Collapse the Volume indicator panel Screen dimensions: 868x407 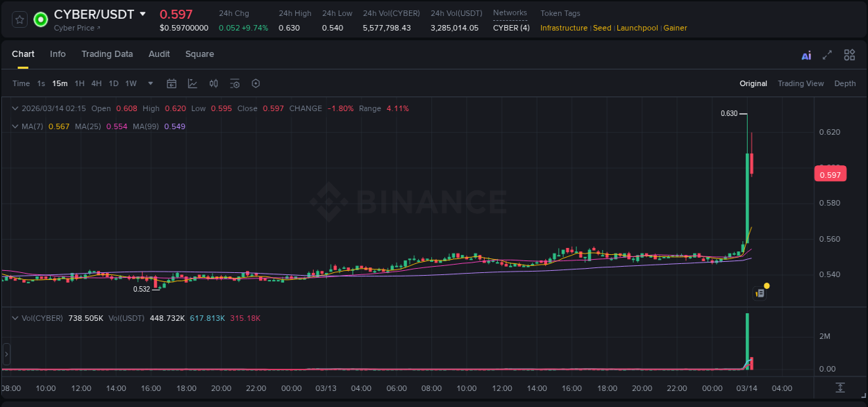point(15,317)
